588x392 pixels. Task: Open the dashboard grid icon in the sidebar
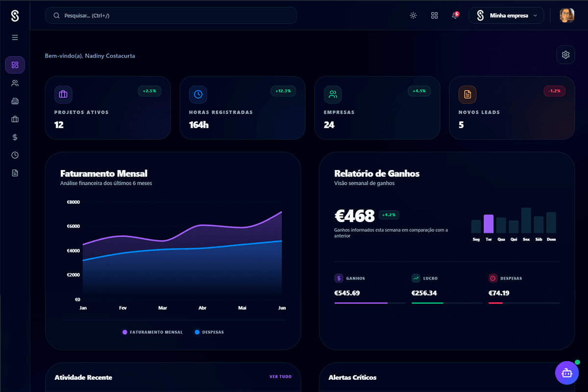[15, 65]
